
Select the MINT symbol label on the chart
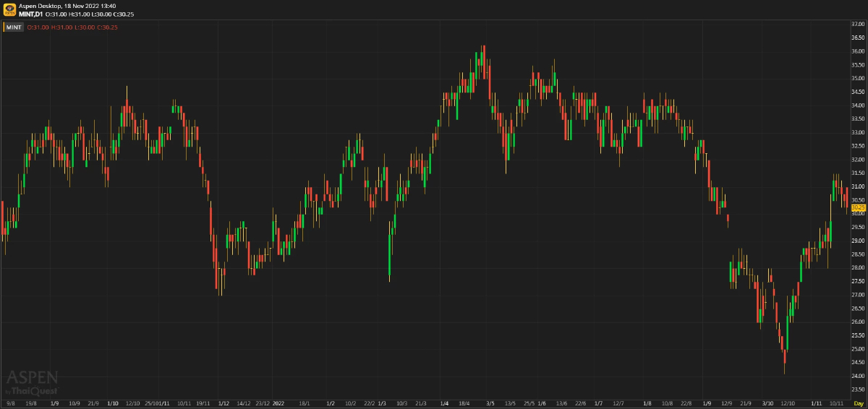(14, 27)
